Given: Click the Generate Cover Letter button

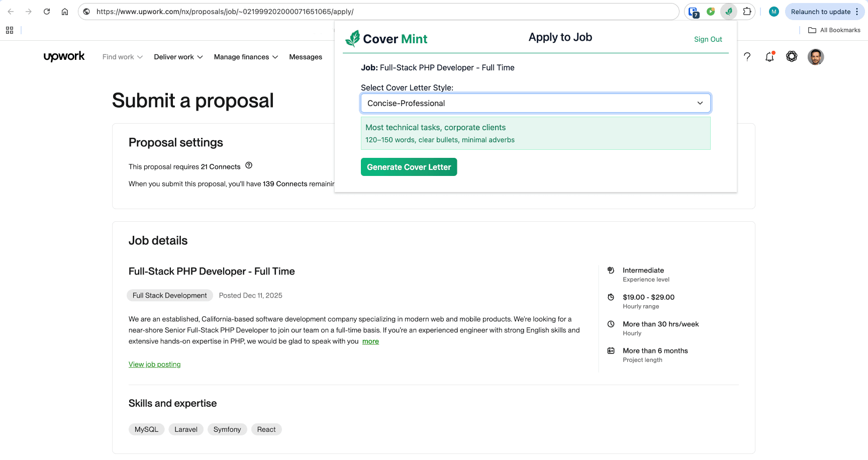Looking at the screenshot, I should click(409, 166).
